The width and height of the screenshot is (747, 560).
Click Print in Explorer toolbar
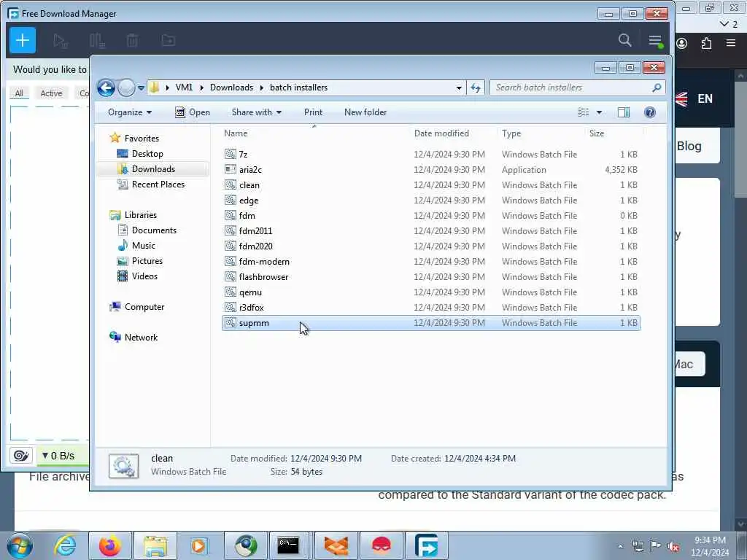[x=313, y=112]
